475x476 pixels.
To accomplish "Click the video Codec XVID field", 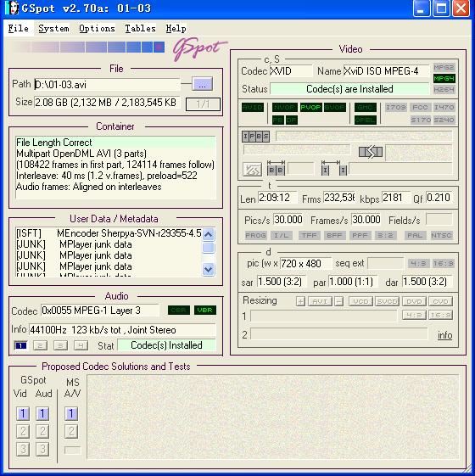I will click(291, 71).
